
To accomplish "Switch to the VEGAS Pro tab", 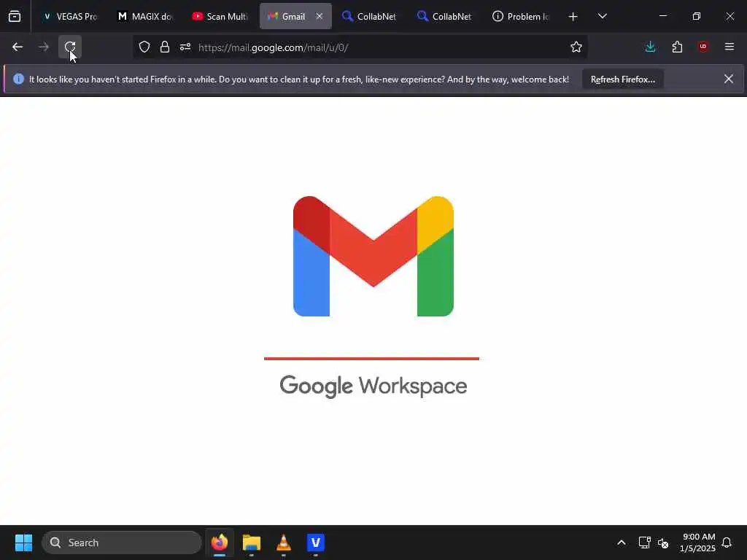I will tap(70, 17).
